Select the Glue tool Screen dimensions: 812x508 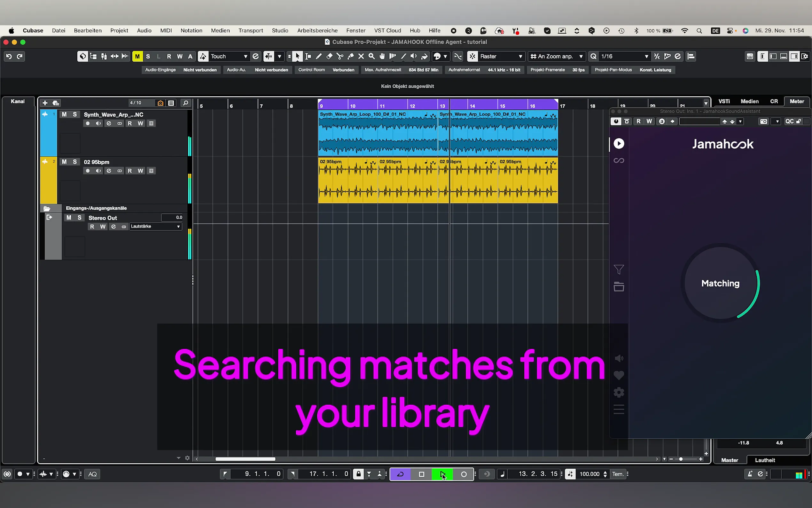click(350, 56)
